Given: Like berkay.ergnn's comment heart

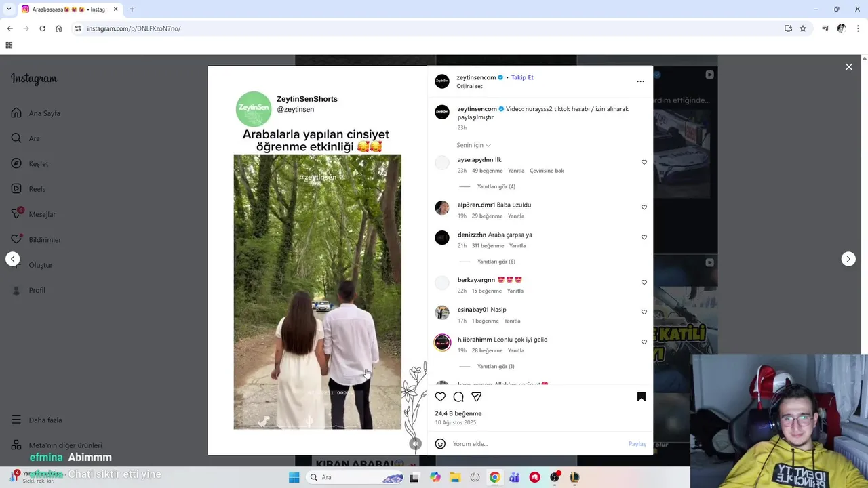Looking at the screenshot, I should click(644, 283).
